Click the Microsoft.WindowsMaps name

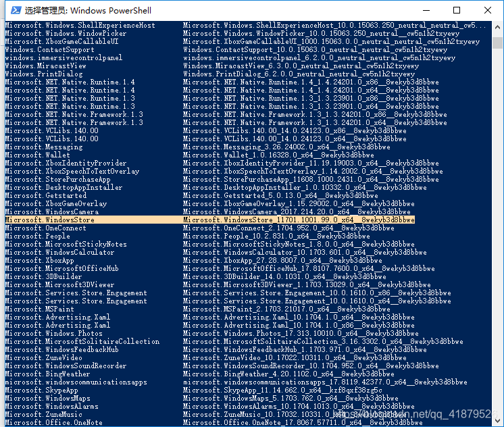(47, 398)
